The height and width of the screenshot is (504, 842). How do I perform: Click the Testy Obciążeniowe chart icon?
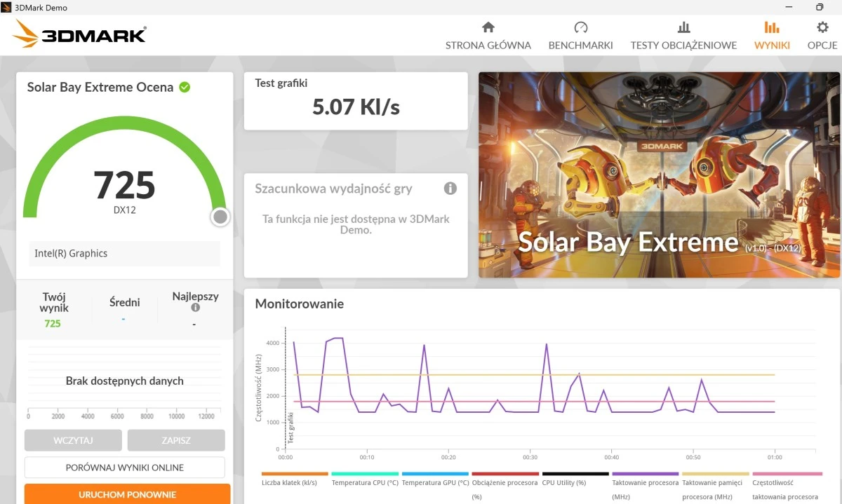tap(683, 27)
